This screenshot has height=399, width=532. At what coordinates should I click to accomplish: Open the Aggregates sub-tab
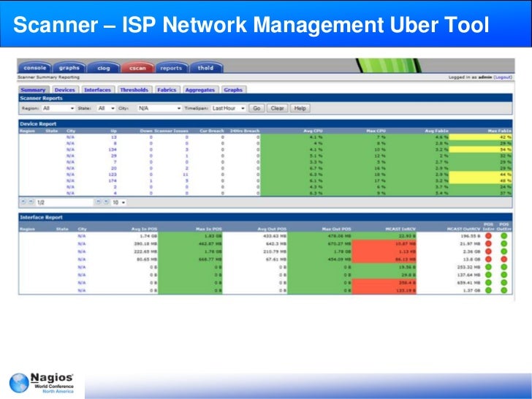pos(200,90)
